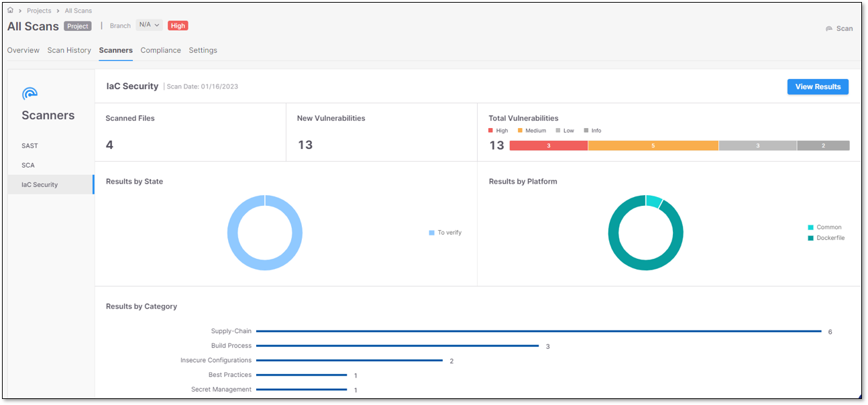Toggle the To verify legend entry
The width and height of the screenshot is (868, 405).
[x=445, y=233]
